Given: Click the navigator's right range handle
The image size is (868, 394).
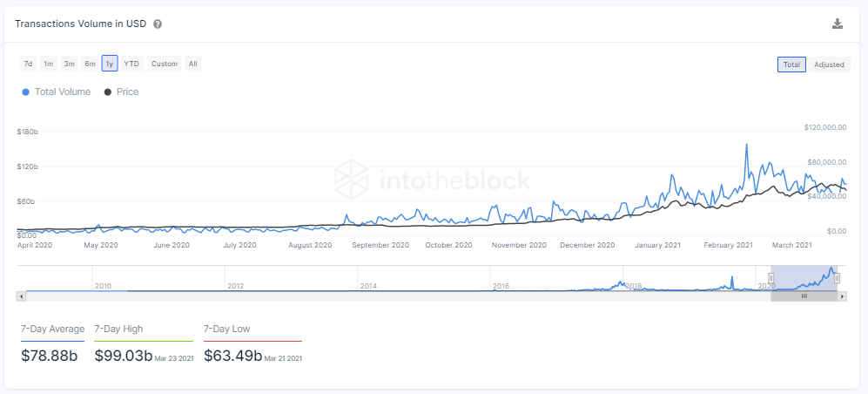Looking at the screenshot, I should point(837,278).
